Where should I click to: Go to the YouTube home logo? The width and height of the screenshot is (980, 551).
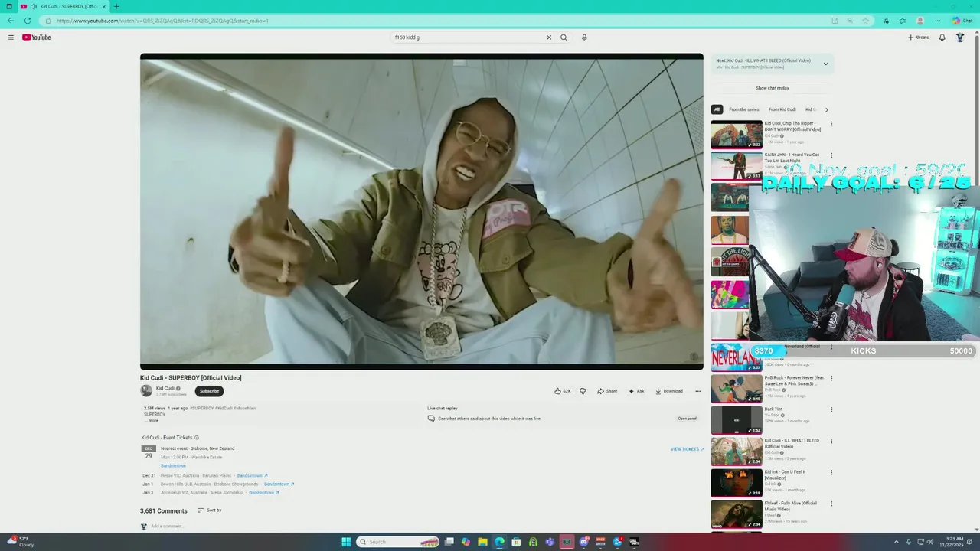pos(36,37)
